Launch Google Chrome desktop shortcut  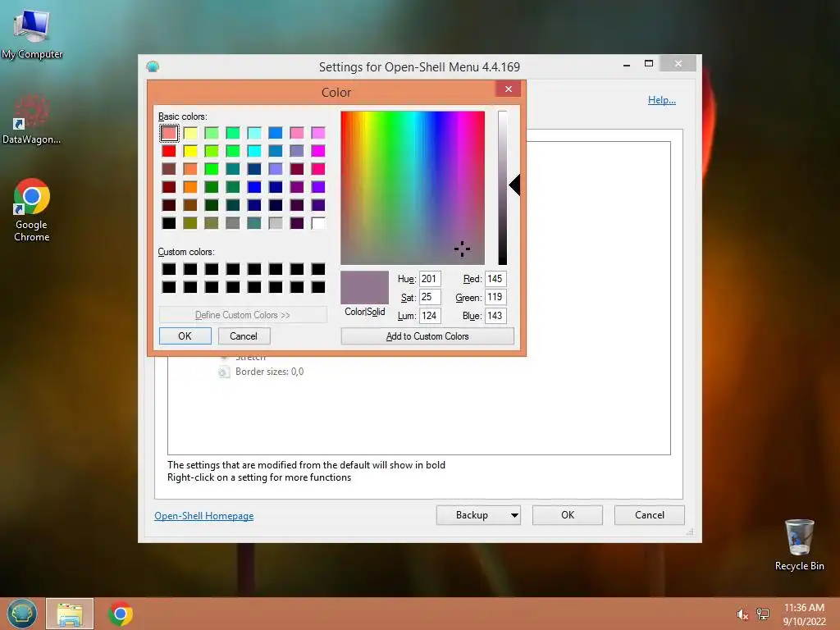(x=32, y=210)
